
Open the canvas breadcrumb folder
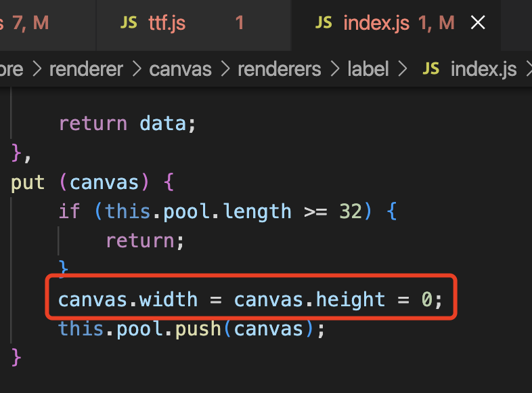(x=180, y=69)
